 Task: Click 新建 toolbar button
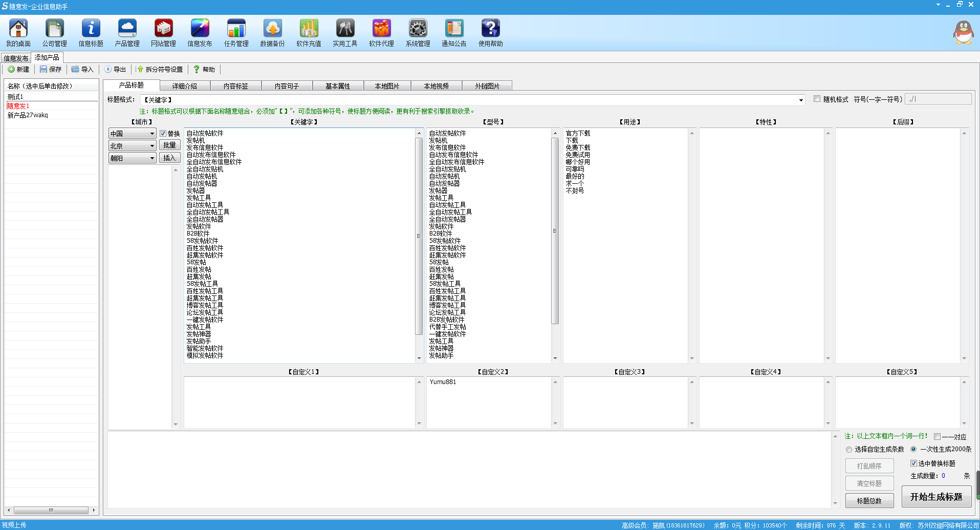click(18, 69)
